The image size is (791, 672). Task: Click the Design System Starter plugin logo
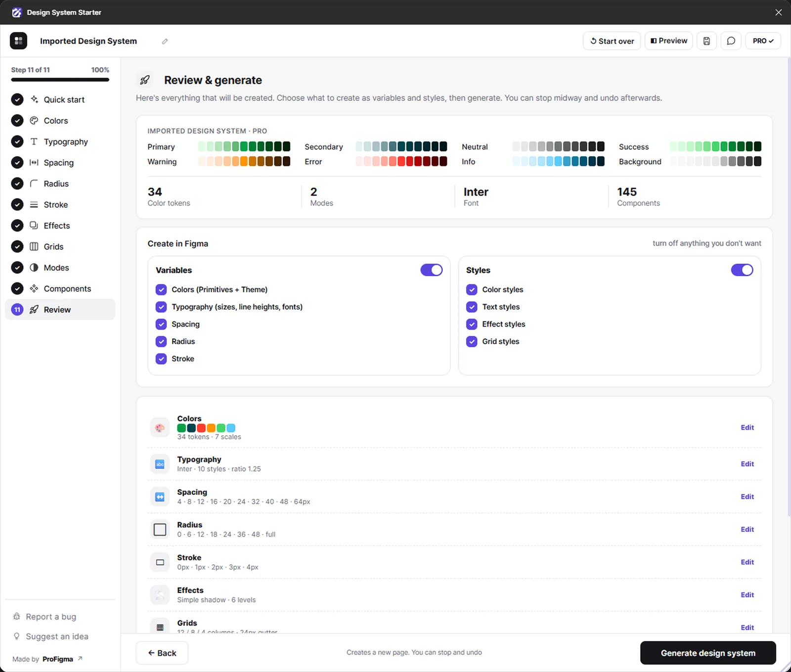coord(17,12)
